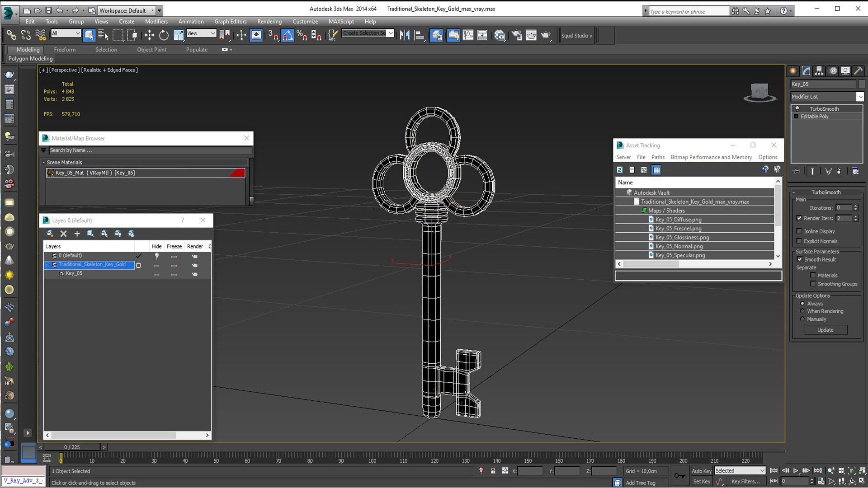Click Table View icon in Asset Tracking
Screen dimensions: 868x488
coord(656,170)
